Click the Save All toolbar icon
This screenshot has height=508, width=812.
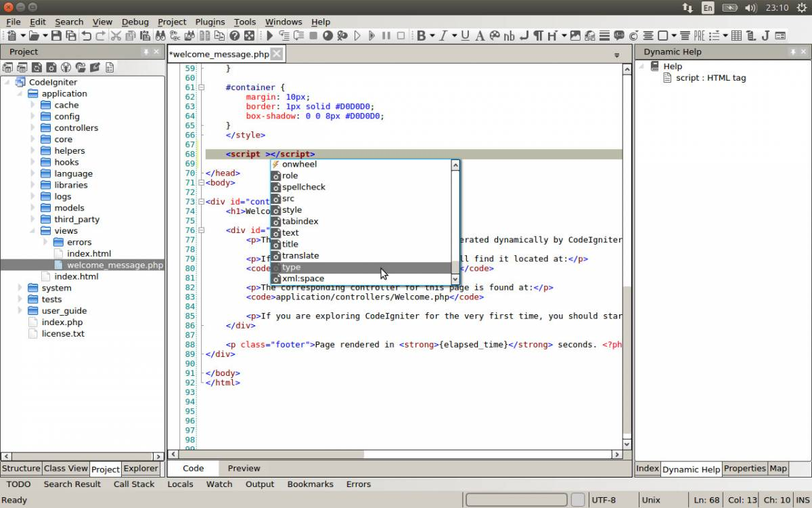[70, 35]
